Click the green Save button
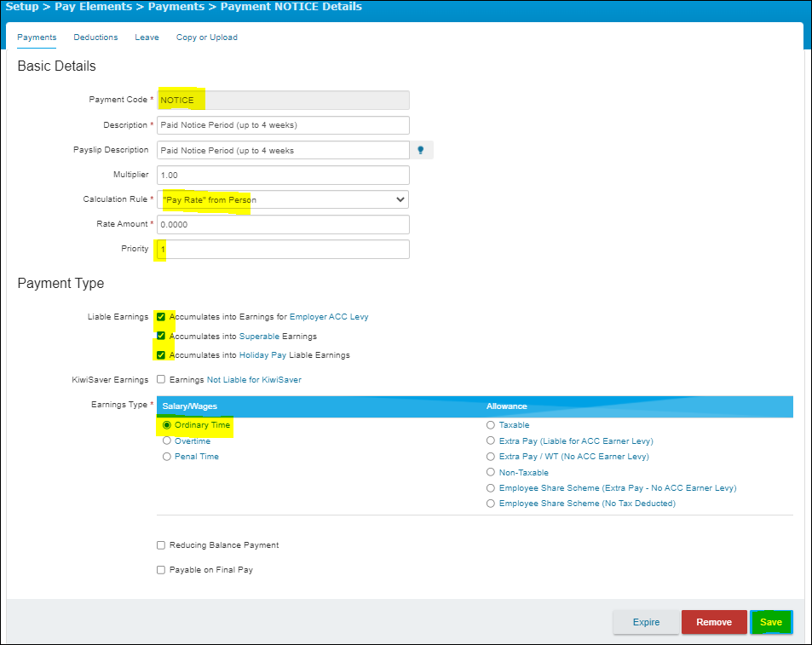This screenshot has height=645, width=812. tap(771, 622)
